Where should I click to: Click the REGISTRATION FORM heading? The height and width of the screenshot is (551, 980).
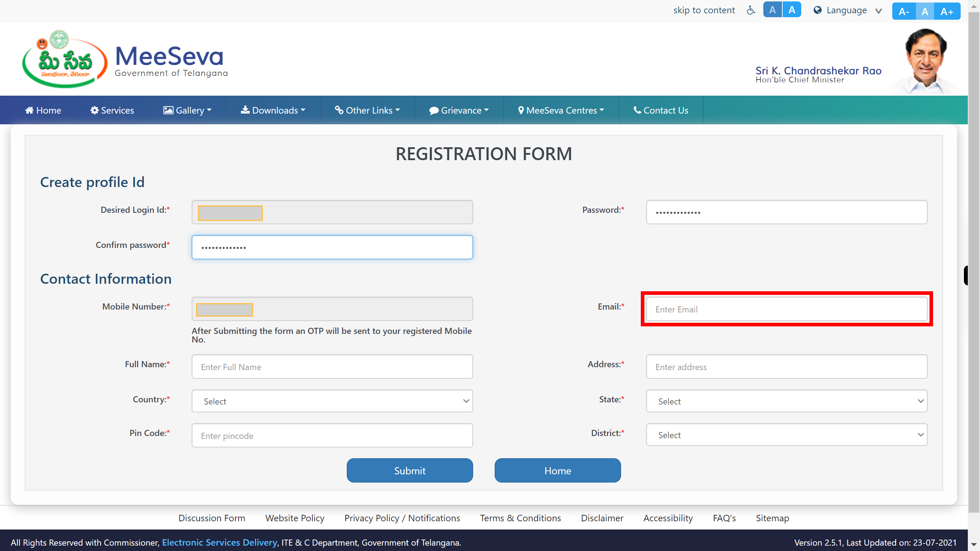(484, 154)
